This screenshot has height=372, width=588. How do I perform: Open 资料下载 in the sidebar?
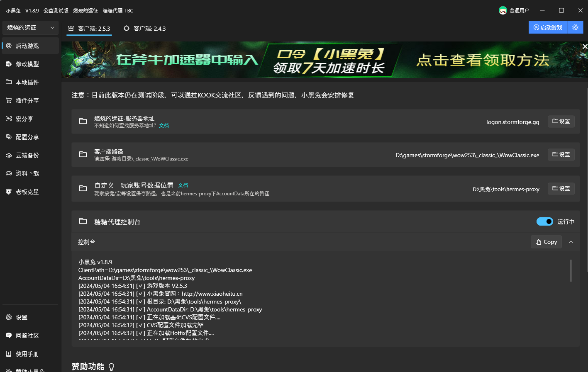[x=27, y=173]
